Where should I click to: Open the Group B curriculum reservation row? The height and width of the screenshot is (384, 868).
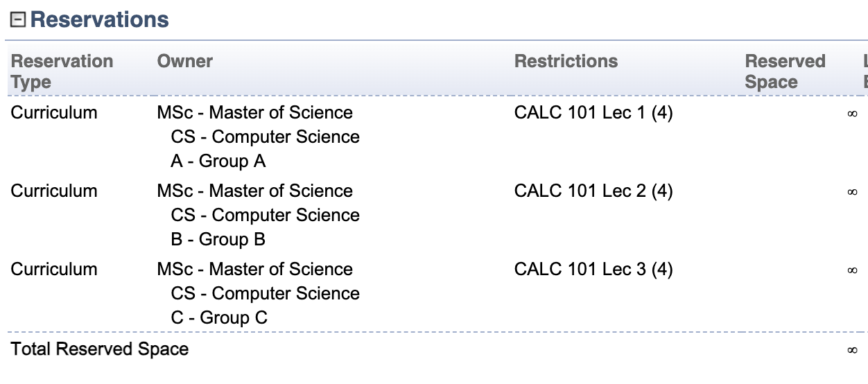[434, 215]
